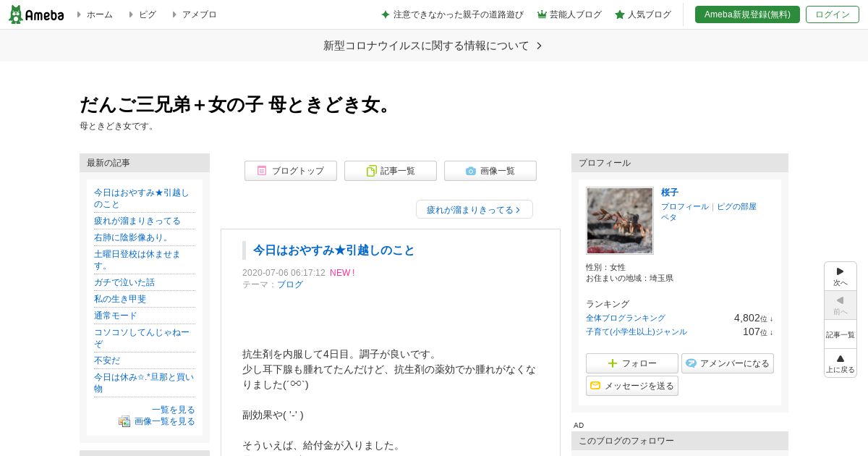Click the ranking text 4,802位

click(753, 318)
